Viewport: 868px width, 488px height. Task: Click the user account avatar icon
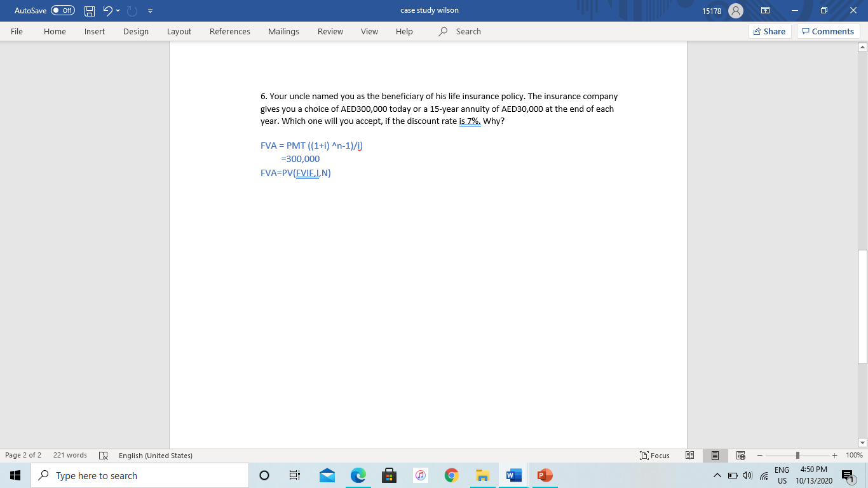(x=735, y=10)
